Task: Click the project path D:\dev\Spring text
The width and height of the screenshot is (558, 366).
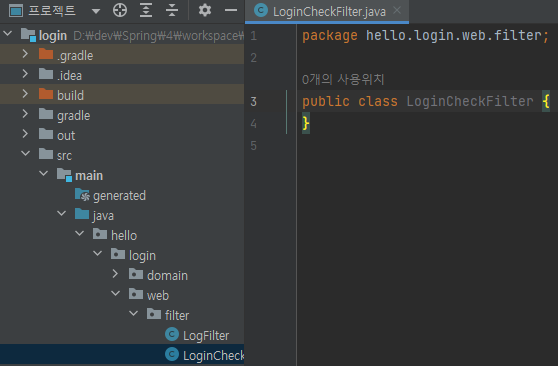Action: tap(159, 36)
